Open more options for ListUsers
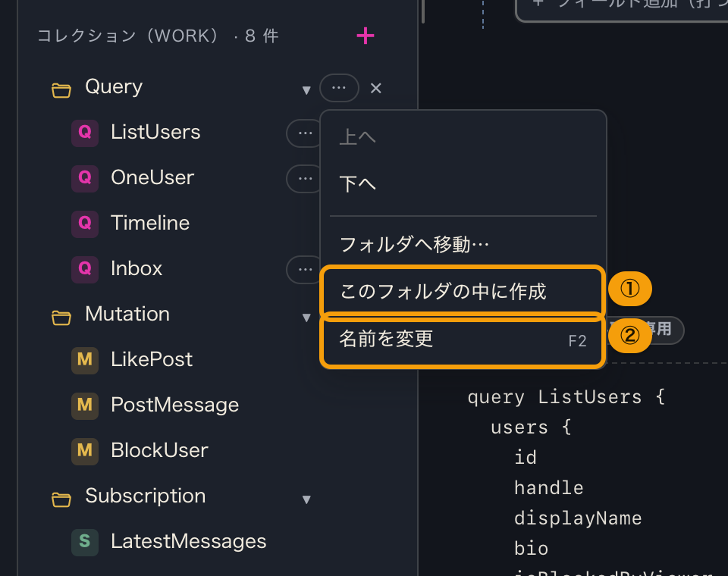Screen dimensions: 728x576 [x=303, y=133]
